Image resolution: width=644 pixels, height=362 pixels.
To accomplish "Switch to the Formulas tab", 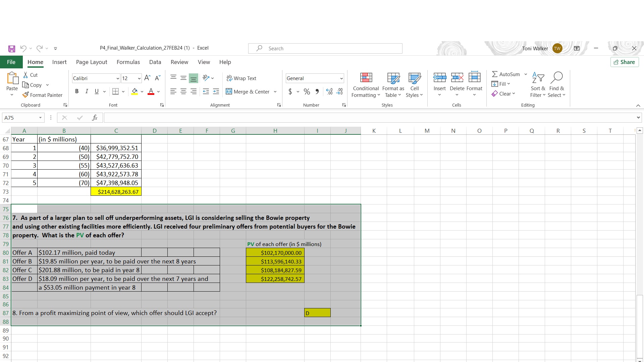I will click(128, 62).
